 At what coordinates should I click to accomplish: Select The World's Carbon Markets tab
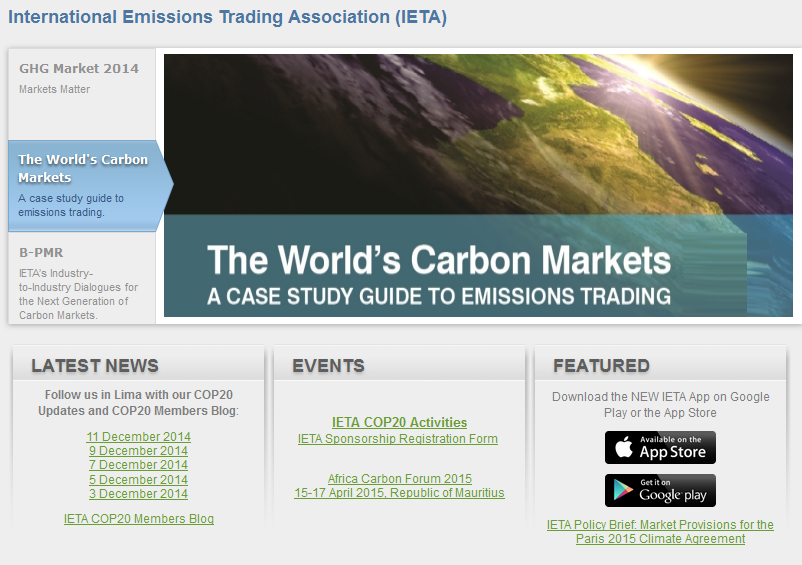83,184
